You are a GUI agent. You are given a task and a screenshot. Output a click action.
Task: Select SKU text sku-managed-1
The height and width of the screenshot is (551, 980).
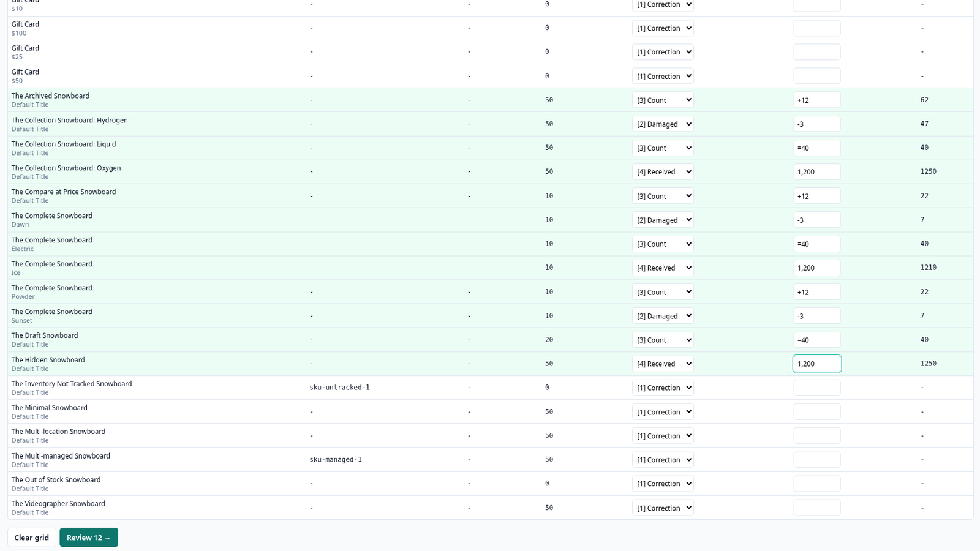[x=336, y=460]
